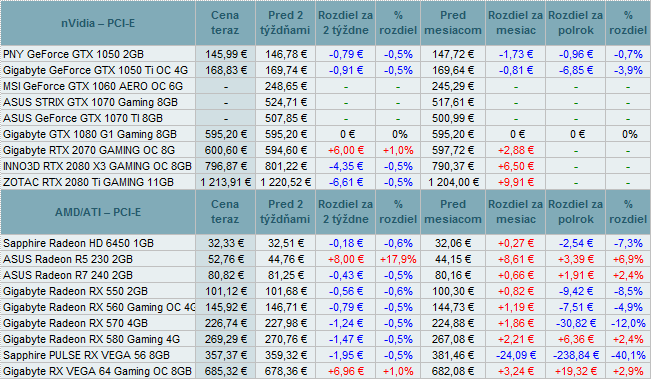Select the top Pred mesiacom column header
Screen dimensions: 651x379
click(453, 23)
